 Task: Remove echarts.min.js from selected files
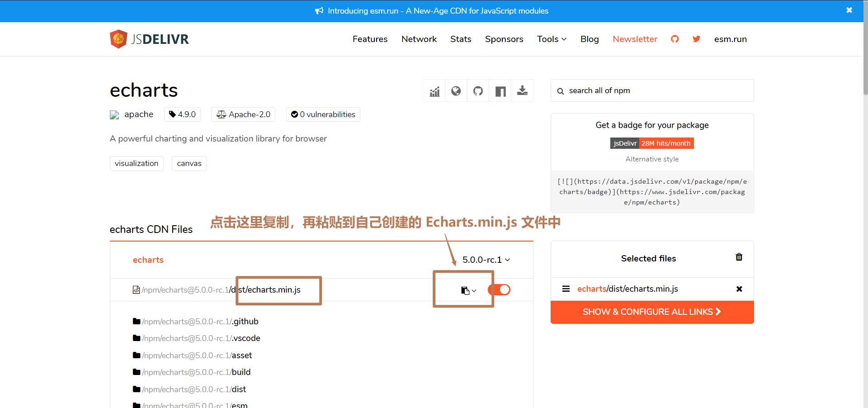pyautogui.click(x=739, y=289)
